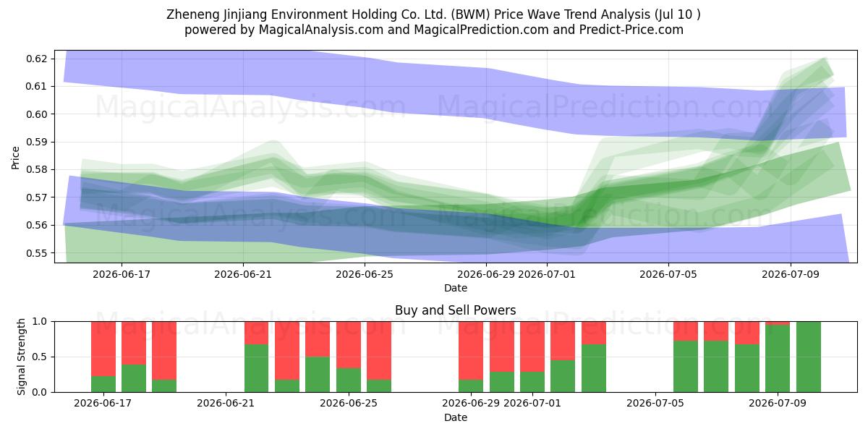
Task: Click the green buy segment of the 2026-06-17 bar
Action: [x=103, y=384]
